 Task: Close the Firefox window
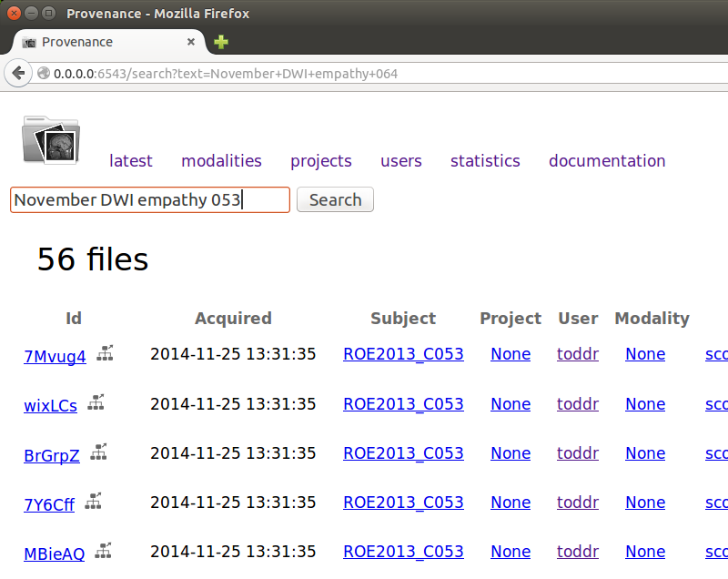tap(14, 14)
